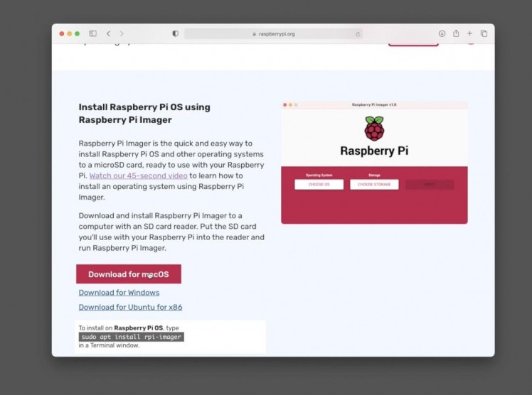Toggle the Safari sidebar icon

93,33
